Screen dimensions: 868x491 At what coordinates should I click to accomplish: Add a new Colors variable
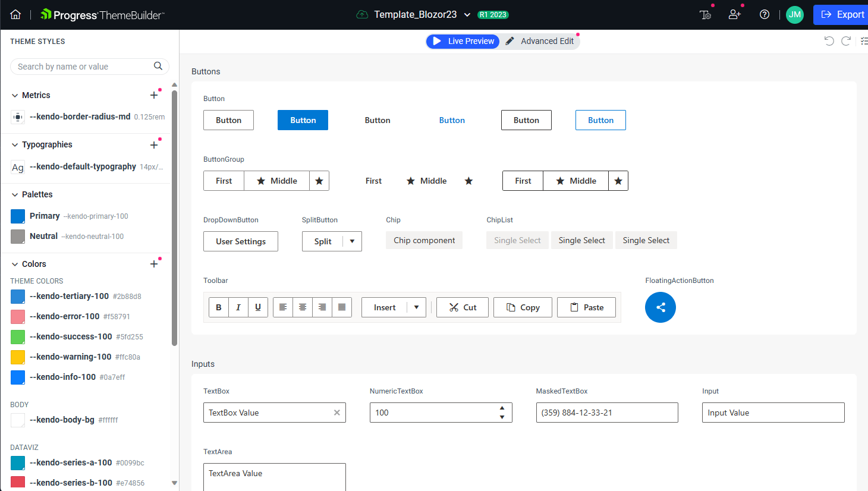(154, 264)
